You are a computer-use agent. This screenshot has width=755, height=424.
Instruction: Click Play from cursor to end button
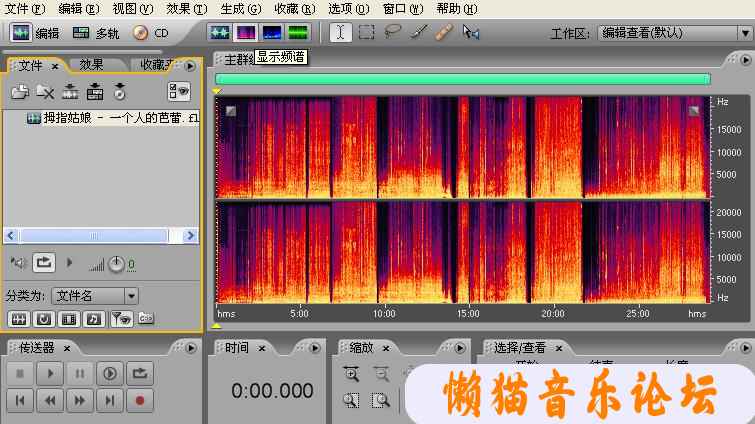[x=110, y=373]
